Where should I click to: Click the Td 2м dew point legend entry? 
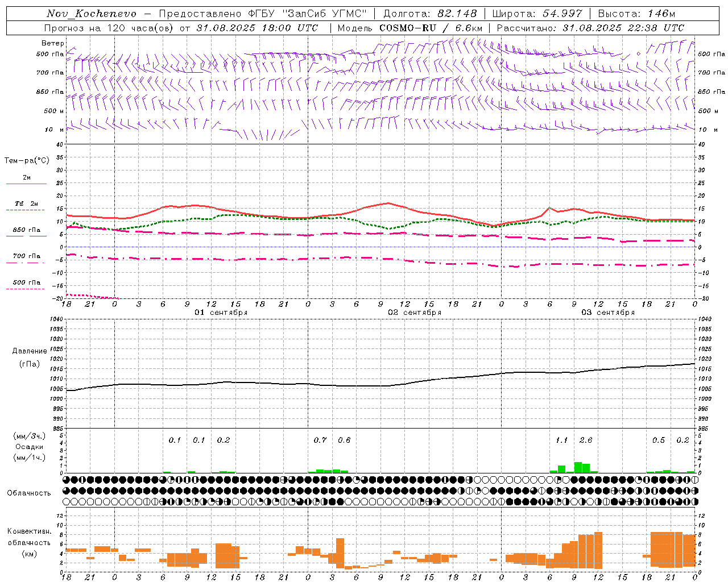click(x=27, y=203)
